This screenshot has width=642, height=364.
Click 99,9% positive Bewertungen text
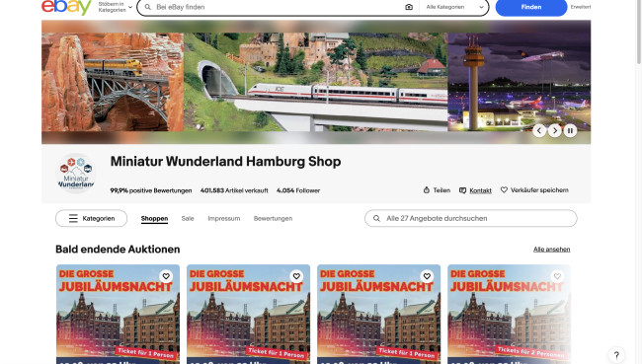pos(151,190)
